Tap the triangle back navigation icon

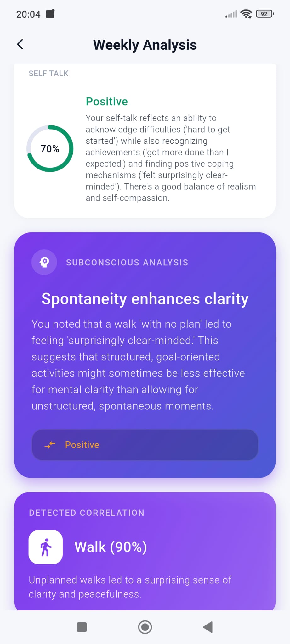(208, 627)
